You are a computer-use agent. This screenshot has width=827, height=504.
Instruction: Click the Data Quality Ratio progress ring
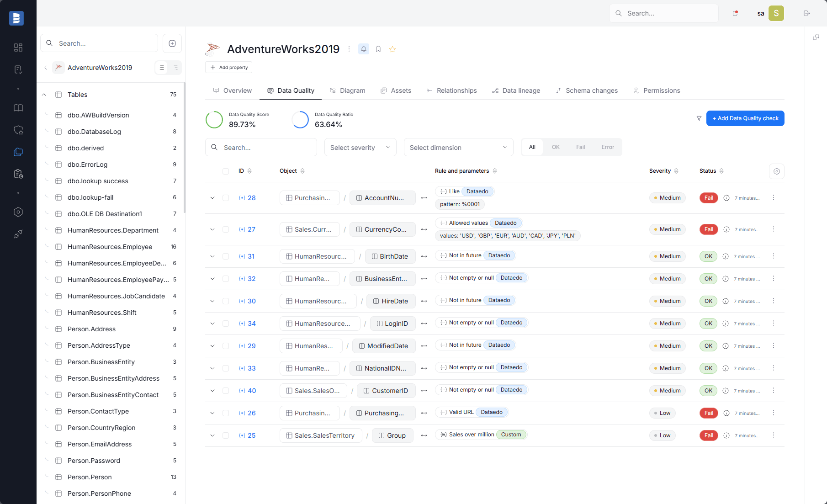click(300, 120)
